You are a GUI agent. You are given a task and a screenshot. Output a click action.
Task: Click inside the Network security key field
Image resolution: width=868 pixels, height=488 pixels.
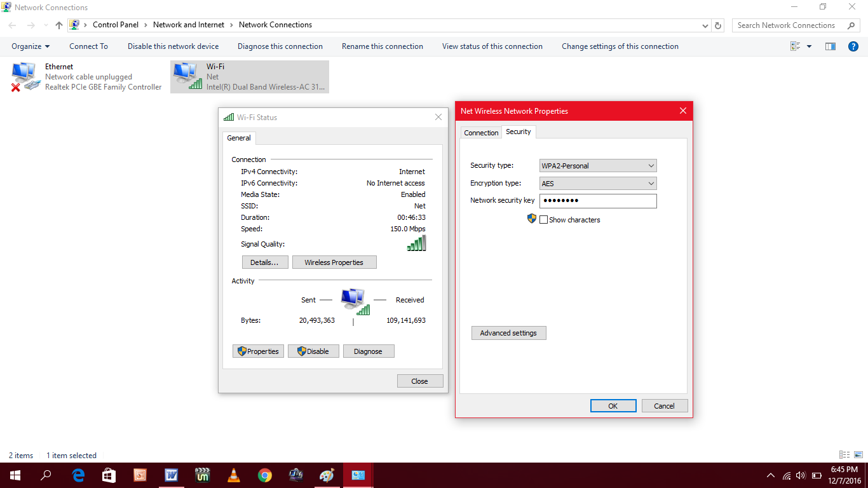(597, 200)
